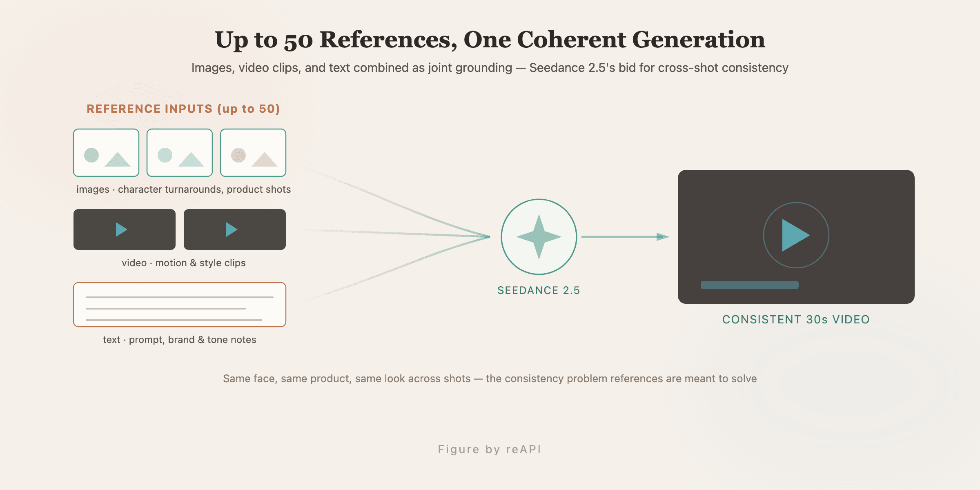Select the middle image reference thumbnail
Viewport: 980px width, 490px height.
[180, 153]
